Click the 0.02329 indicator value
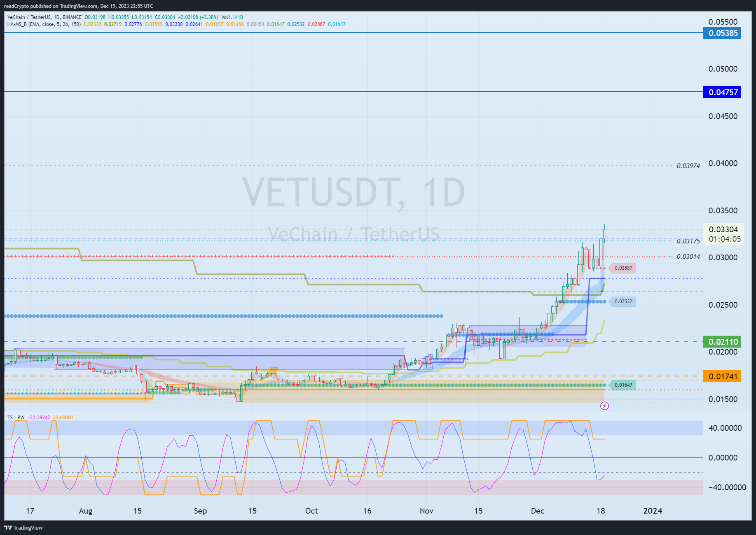Viewport: 756px width, 535px height. coord(92,24)
